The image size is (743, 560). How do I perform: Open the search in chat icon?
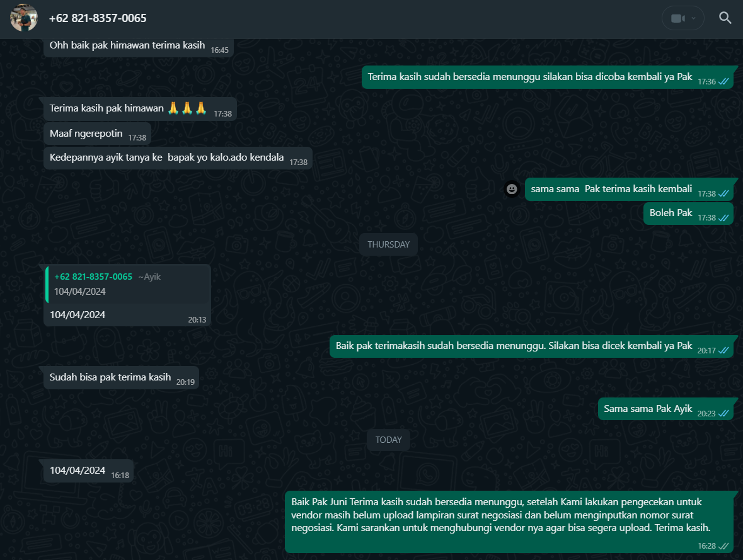[x=725, y=18]
